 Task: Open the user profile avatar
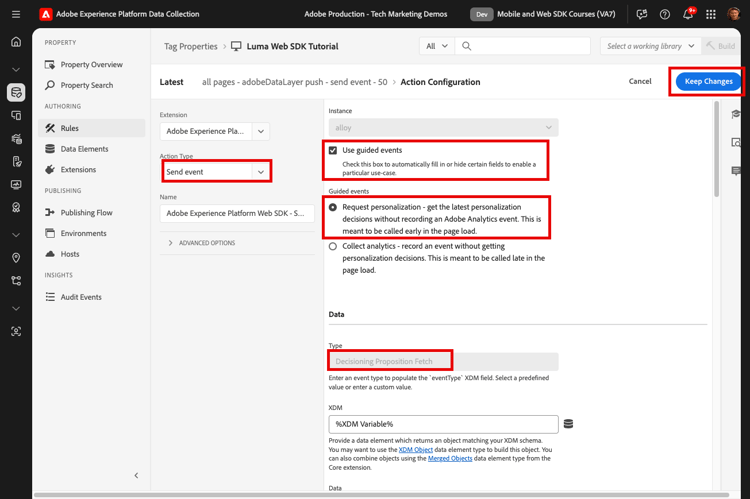pyautogui.click(x=734, y=14)
